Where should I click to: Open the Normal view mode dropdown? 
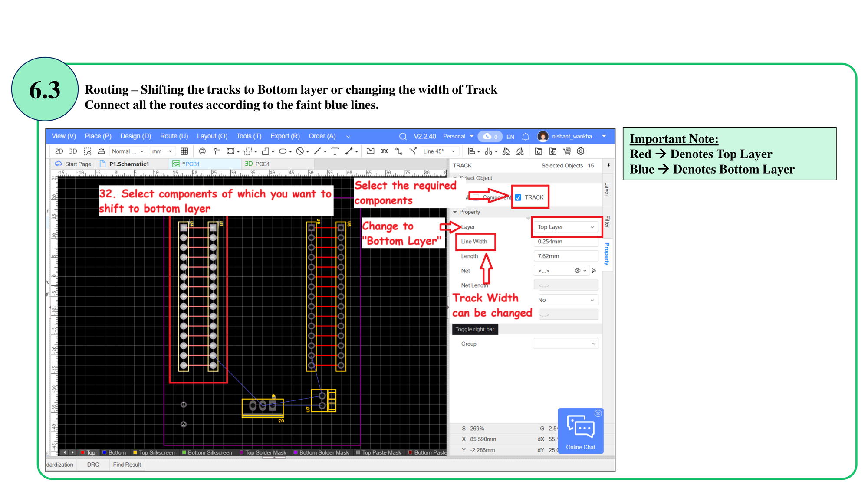(128, 151)
